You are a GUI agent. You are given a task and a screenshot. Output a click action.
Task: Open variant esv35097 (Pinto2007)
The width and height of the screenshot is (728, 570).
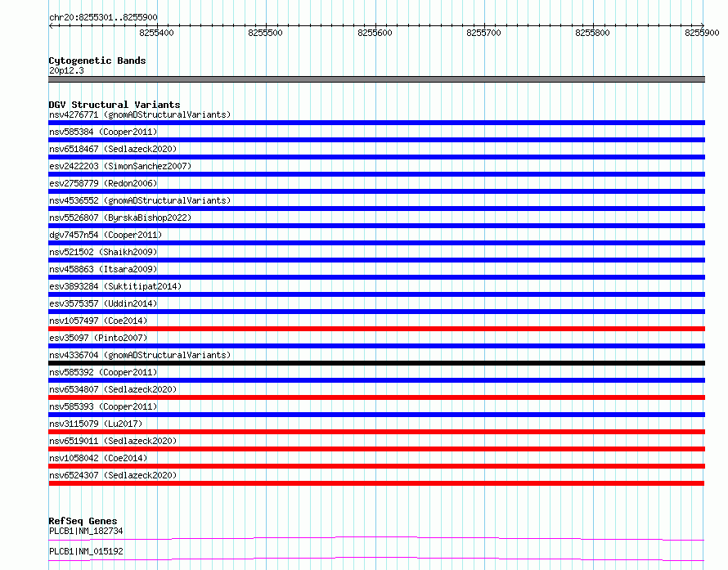[98, 338]
